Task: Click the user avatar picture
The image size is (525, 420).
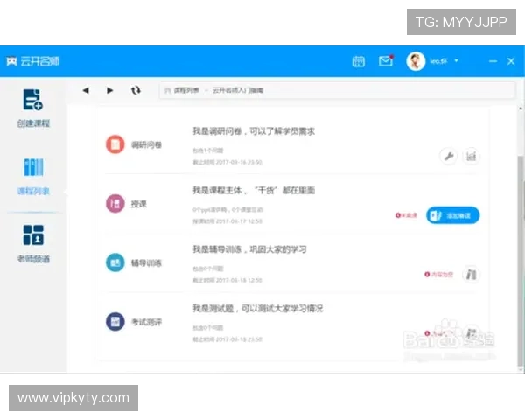Action: click(416, 61)
